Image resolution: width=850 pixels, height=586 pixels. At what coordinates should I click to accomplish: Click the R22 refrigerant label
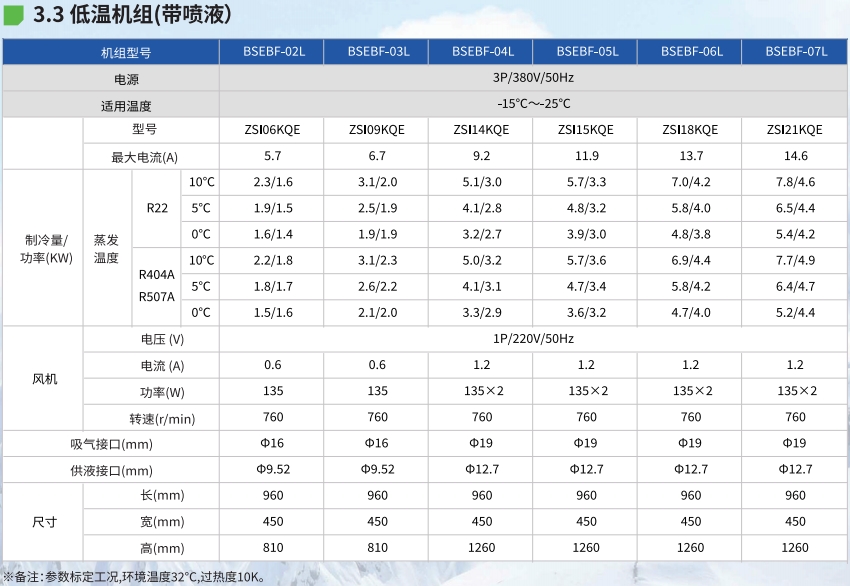[157, 208]
